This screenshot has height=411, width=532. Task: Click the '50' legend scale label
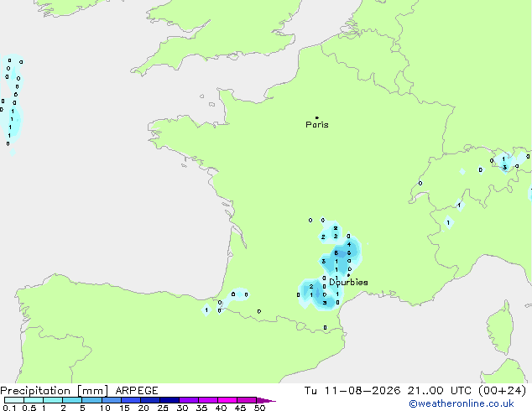259,408
